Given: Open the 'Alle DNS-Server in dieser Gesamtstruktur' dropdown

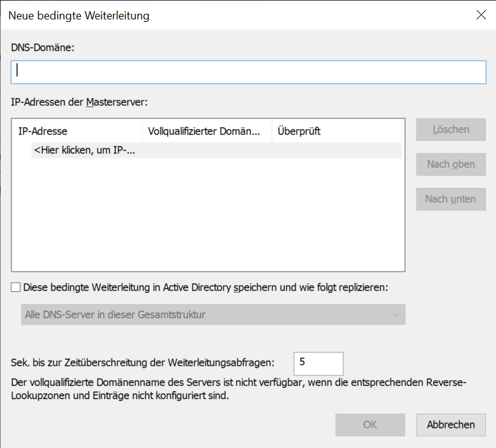Looking at the screenshot, I should [x=213, y=315].
